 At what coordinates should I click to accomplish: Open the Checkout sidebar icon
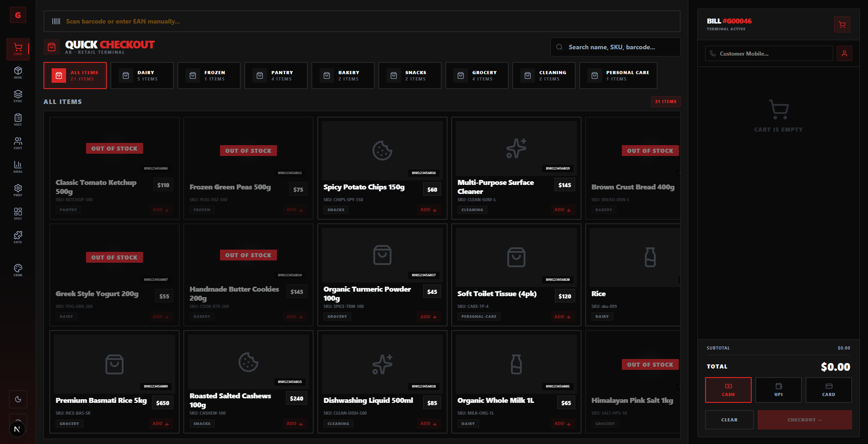(18, 49)
